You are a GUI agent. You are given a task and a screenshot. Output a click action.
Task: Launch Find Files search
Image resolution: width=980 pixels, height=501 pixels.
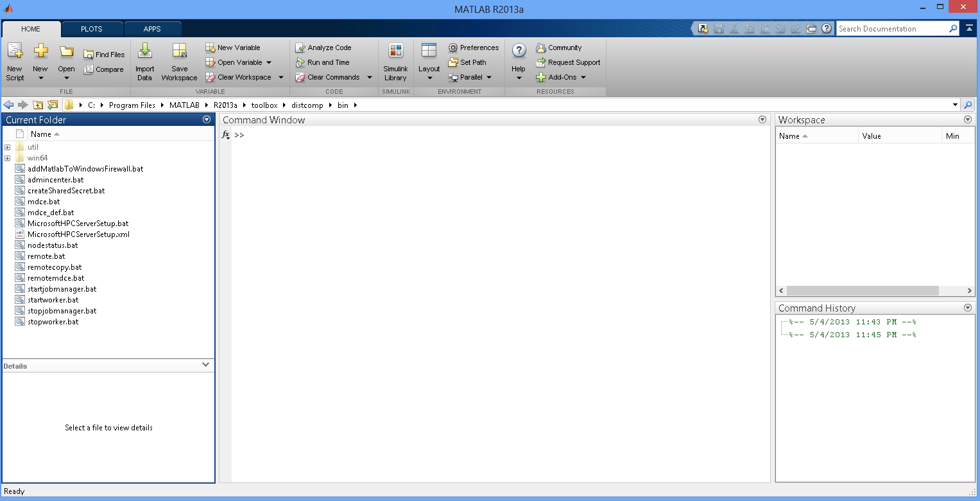pos(104,55)
